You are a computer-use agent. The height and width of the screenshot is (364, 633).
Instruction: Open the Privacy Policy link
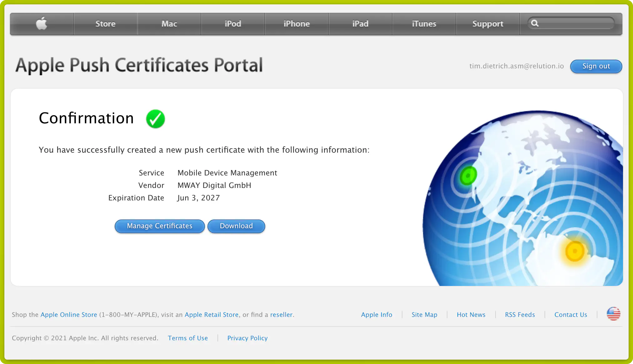[x=247, y=338]
